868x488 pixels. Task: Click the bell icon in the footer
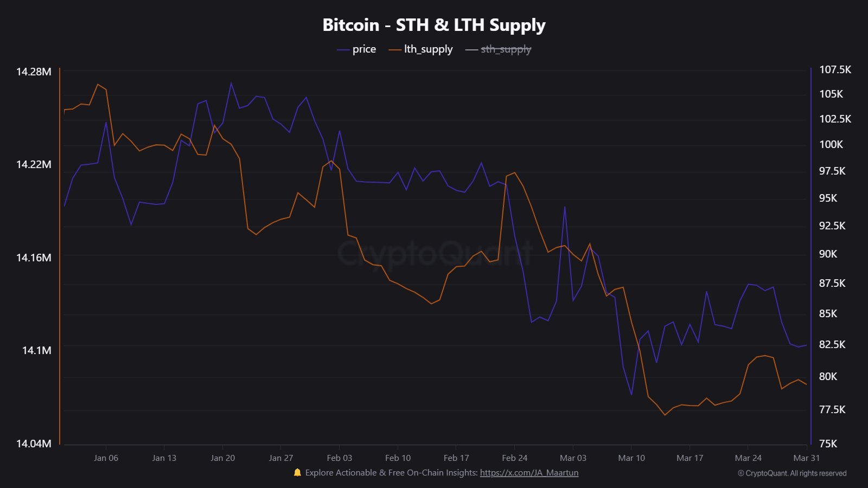click(x=297, y=472)
